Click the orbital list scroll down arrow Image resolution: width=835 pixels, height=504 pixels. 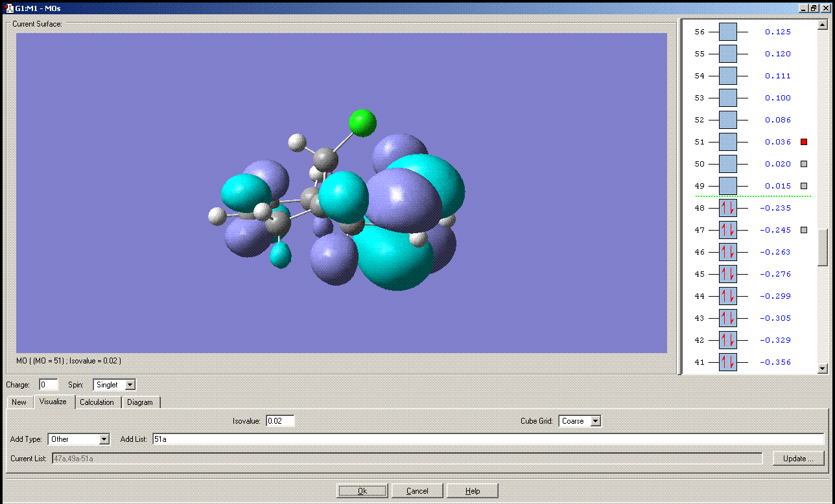[x=823, y=369]
